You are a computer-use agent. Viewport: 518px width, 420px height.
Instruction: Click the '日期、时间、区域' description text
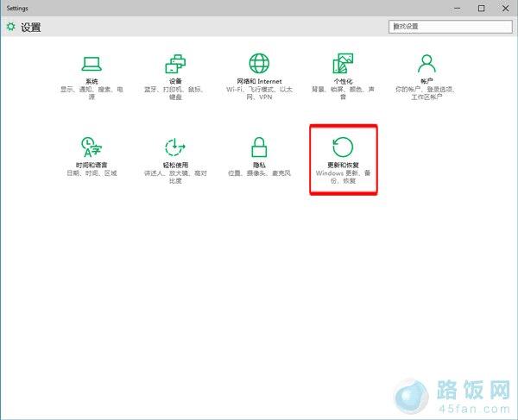point(92,173)
